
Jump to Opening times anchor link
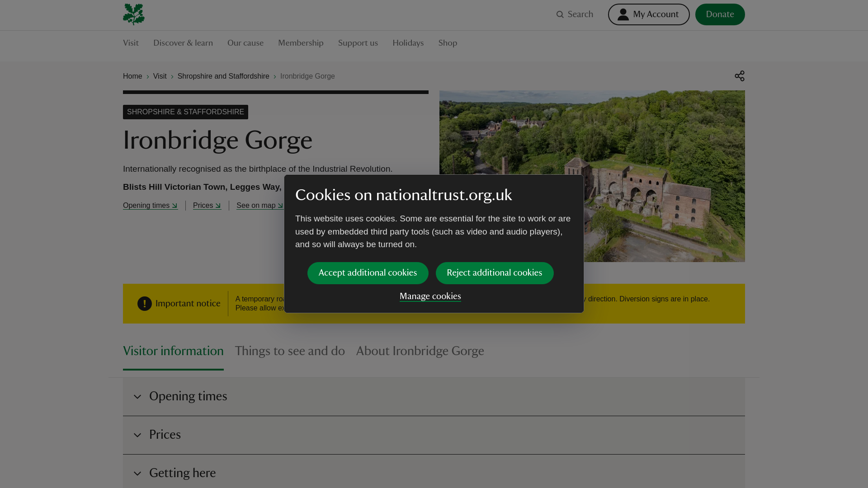[x=151, y=206]
